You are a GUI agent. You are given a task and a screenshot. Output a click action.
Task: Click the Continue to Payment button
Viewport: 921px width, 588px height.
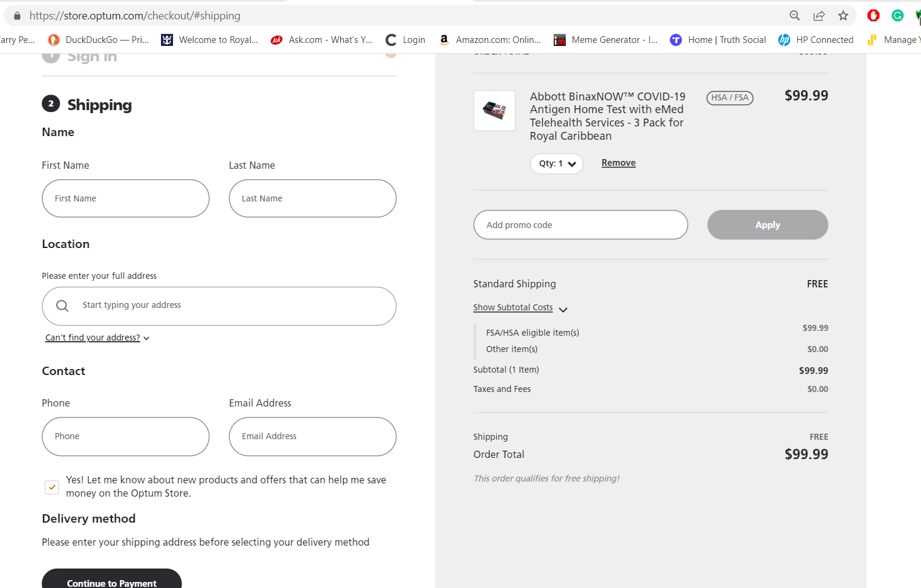coord(111,581)
